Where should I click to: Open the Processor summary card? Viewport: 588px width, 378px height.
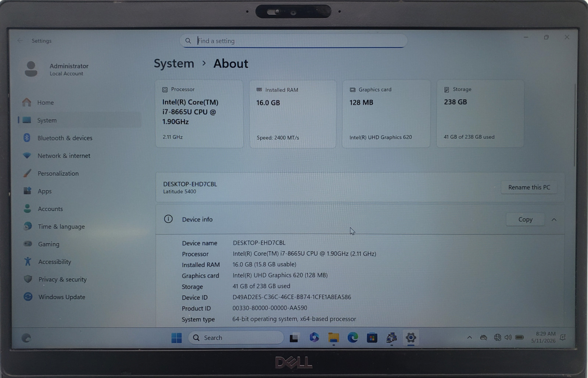coord(200,114)
